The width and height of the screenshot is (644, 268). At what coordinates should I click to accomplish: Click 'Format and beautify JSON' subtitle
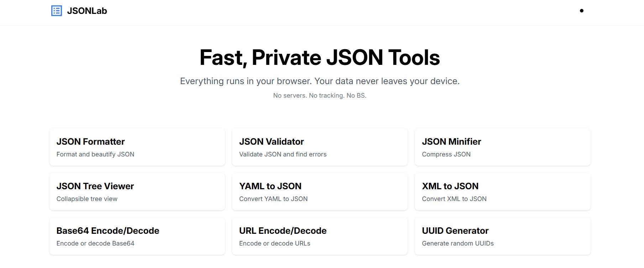point(95,154)
